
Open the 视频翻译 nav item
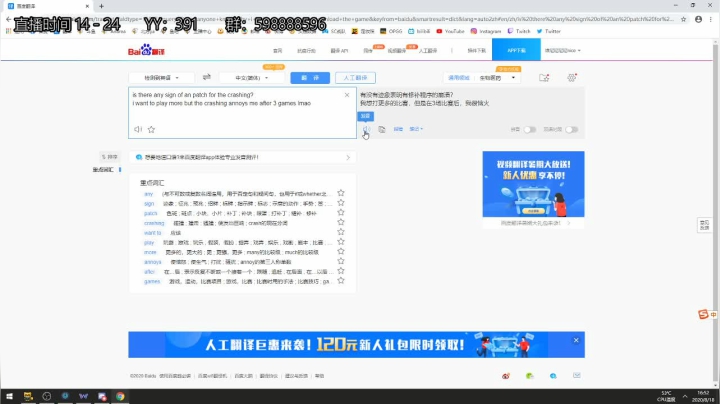tap(397, 50)
